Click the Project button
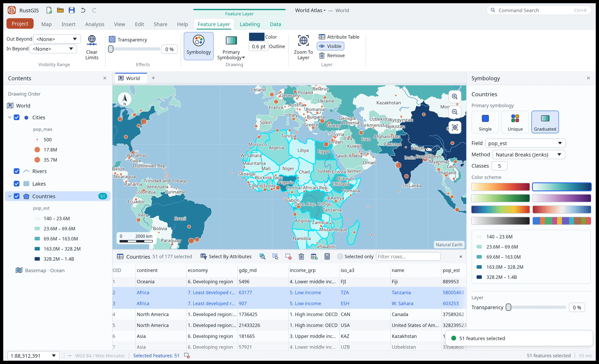 point(20,24)
